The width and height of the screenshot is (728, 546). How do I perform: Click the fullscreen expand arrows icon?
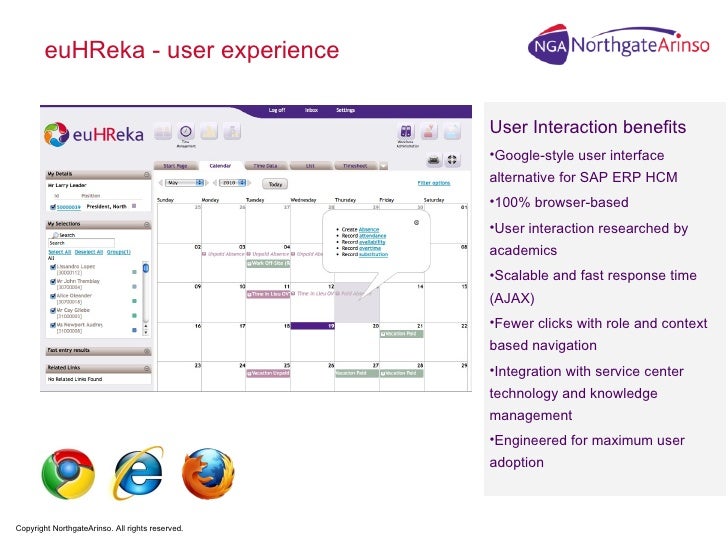[x=452, y=161]
